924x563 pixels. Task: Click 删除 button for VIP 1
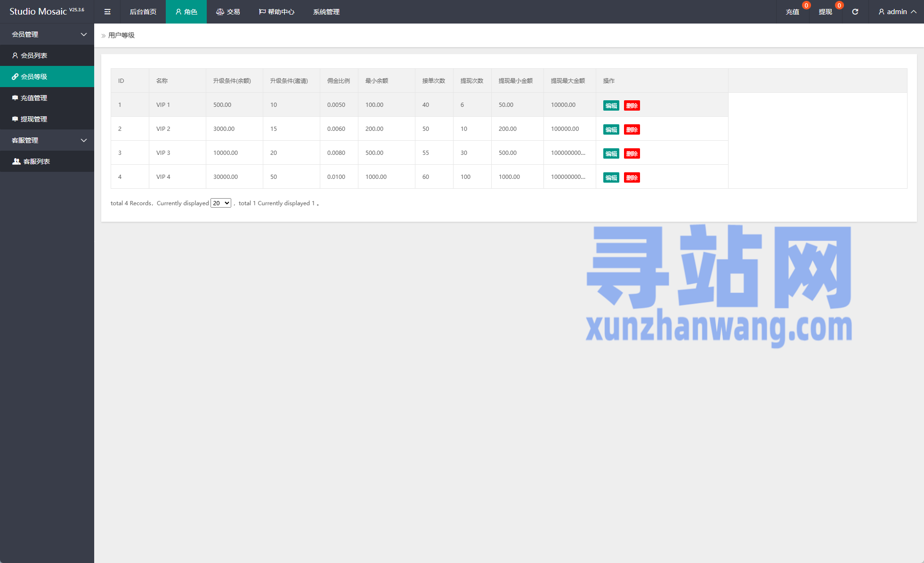coord(632,105)
